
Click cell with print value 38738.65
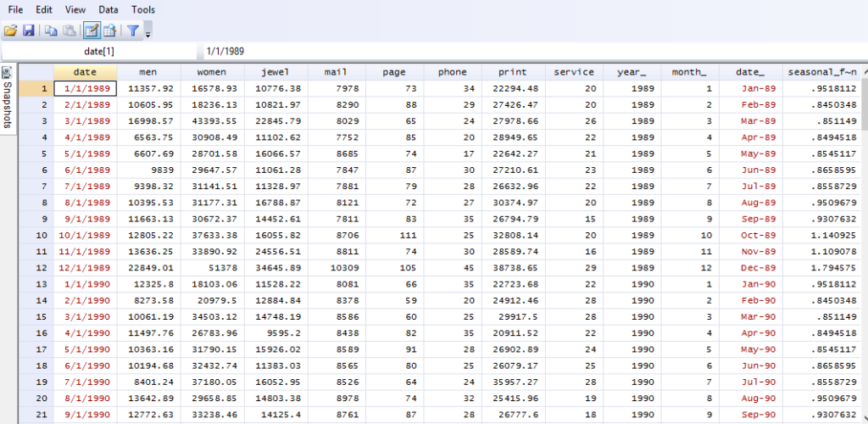tap(514, 268)
